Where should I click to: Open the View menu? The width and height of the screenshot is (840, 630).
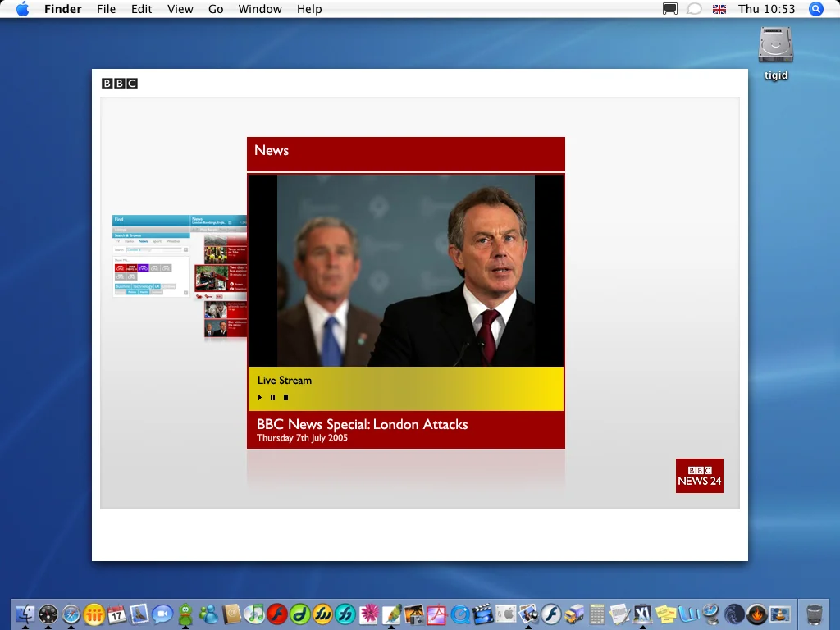click(180, 9)
